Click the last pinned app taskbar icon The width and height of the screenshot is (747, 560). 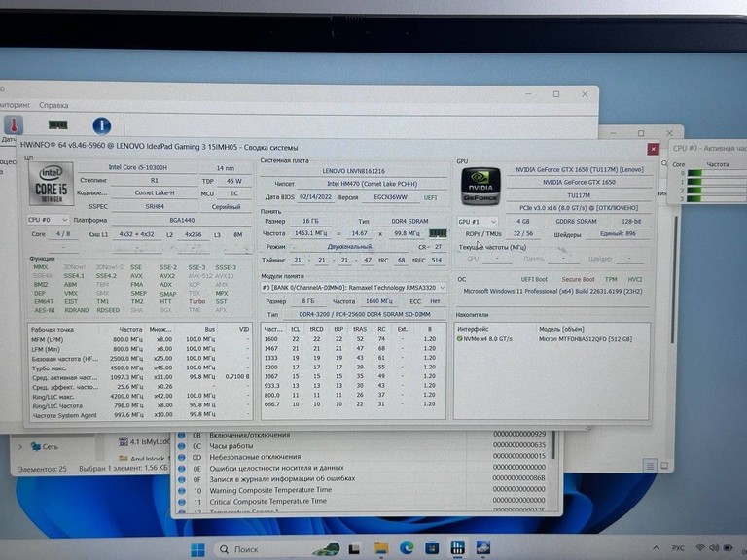[x=483, y=547]
